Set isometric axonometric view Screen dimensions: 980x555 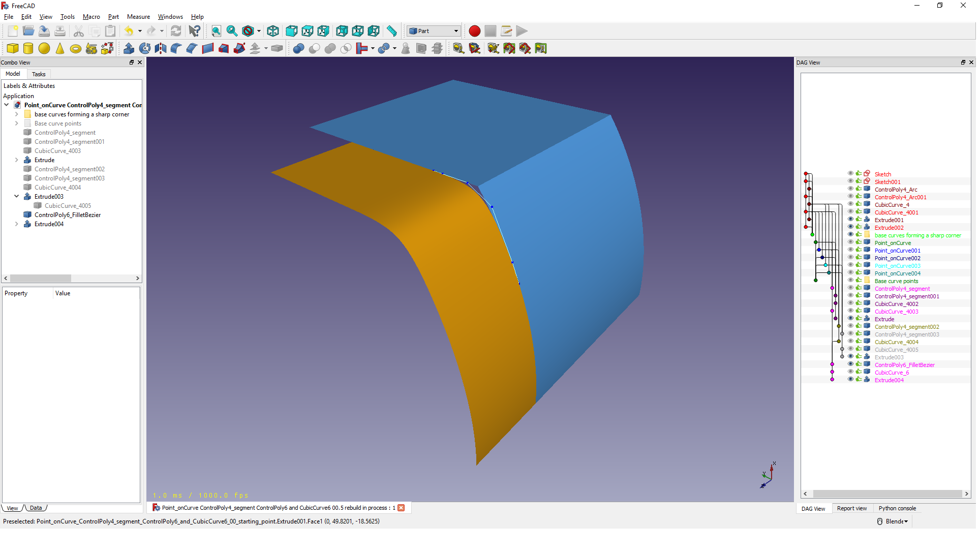click(273, 31)
